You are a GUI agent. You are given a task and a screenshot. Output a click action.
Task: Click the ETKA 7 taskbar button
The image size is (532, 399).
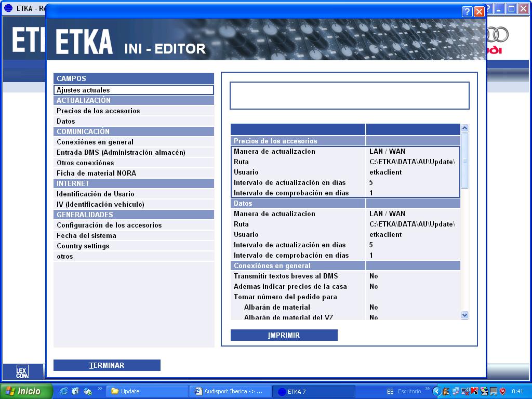313,391
